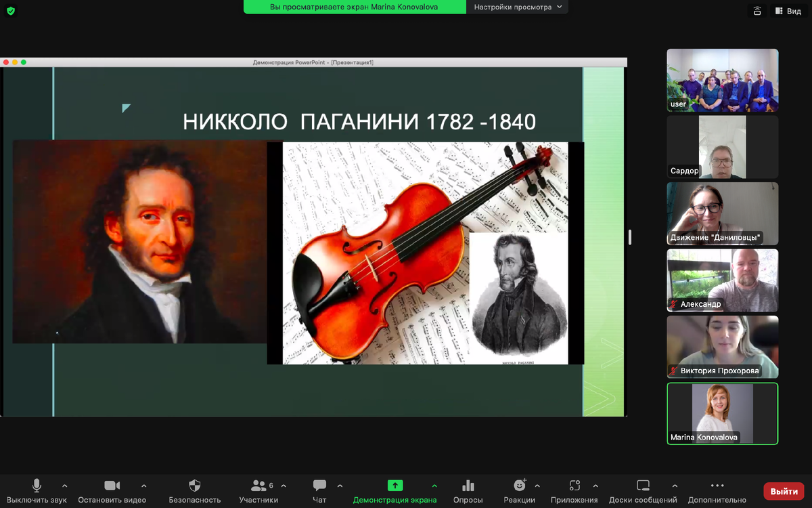Expand the audio options chevron
The width and height of the screenshot is (812, 508).
coord(64,486)
